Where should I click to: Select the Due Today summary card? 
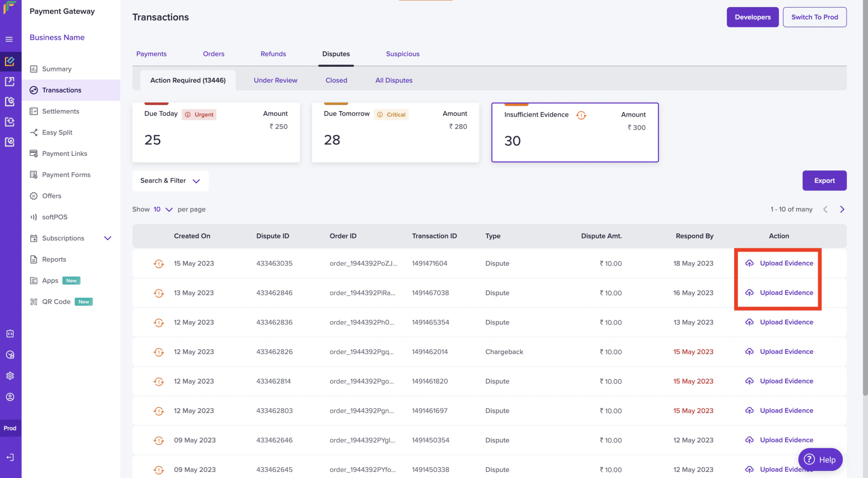click(216, 133)
